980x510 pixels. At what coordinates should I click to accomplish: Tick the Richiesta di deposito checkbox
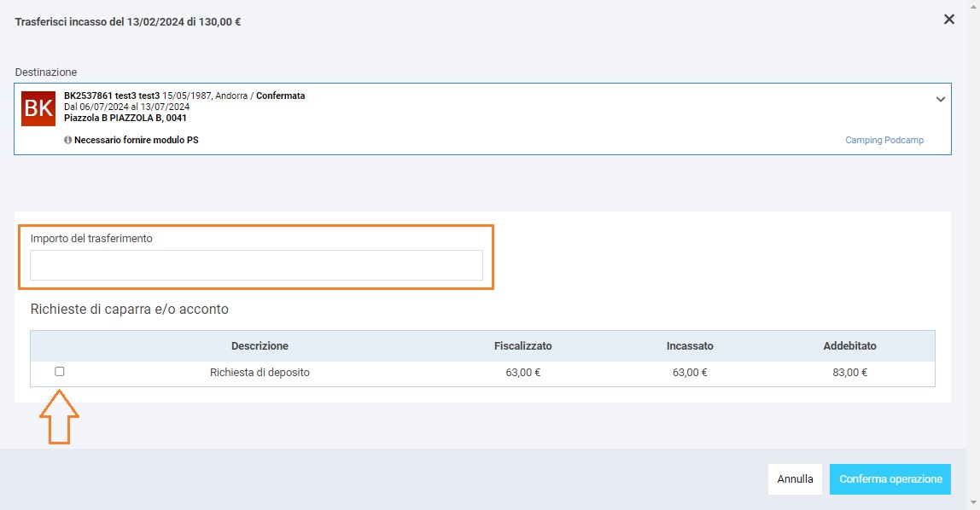click(60, 372)
